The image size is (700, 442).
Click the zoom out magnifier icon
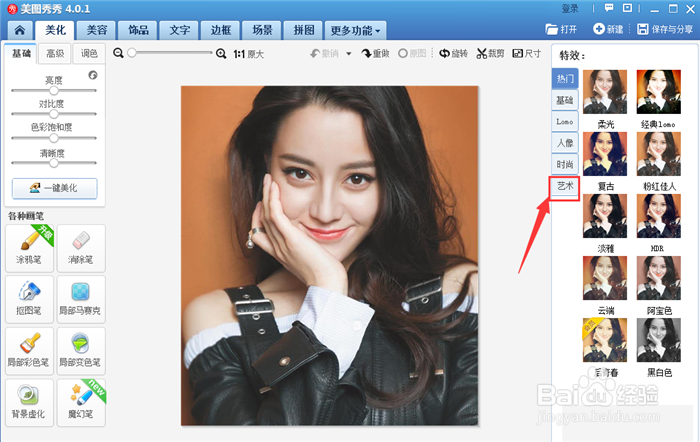[x=118, y=53]
